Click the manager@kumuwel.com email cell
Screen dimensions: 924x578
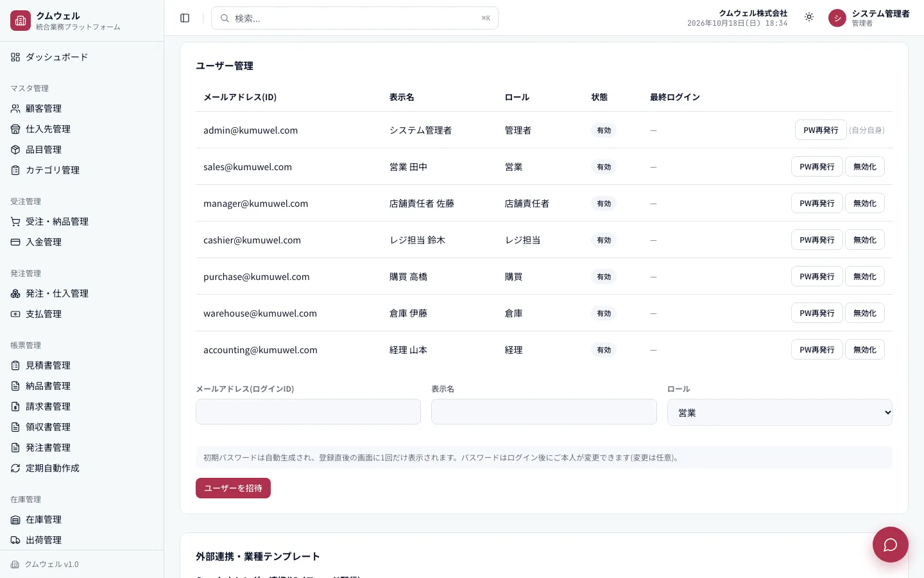tap(255, 204)
